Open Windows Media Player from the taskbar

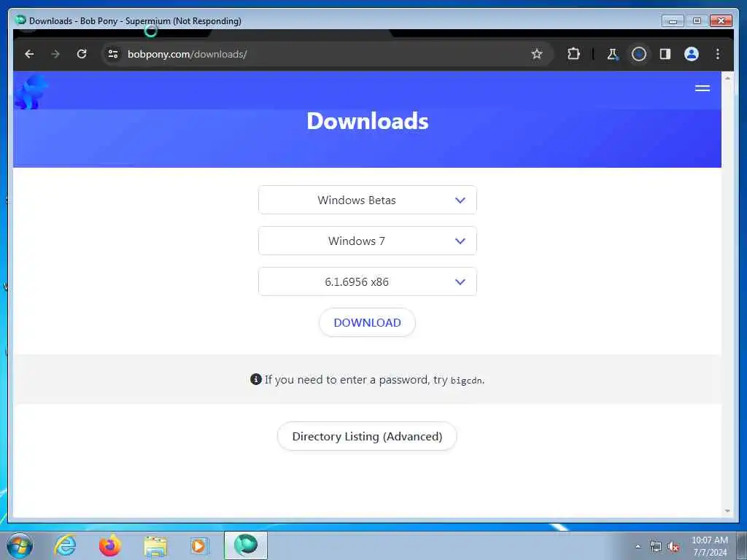200,545
